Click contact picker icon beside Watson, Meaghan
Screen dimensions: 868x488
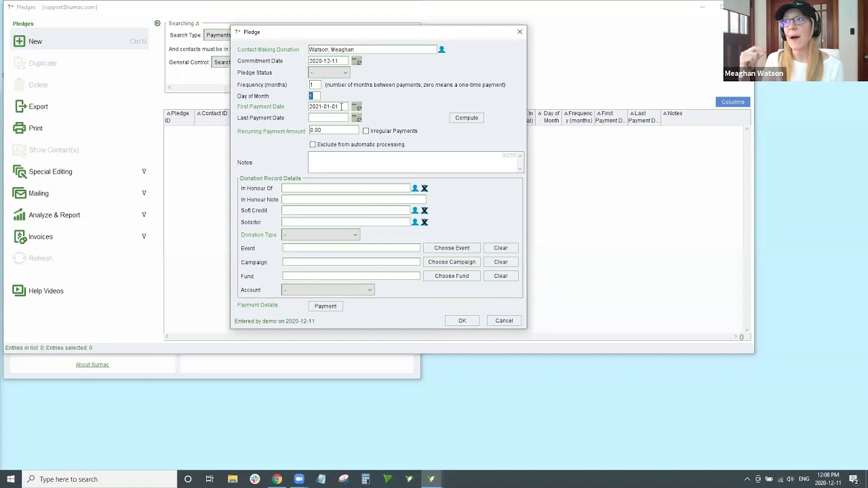point(441,49)
